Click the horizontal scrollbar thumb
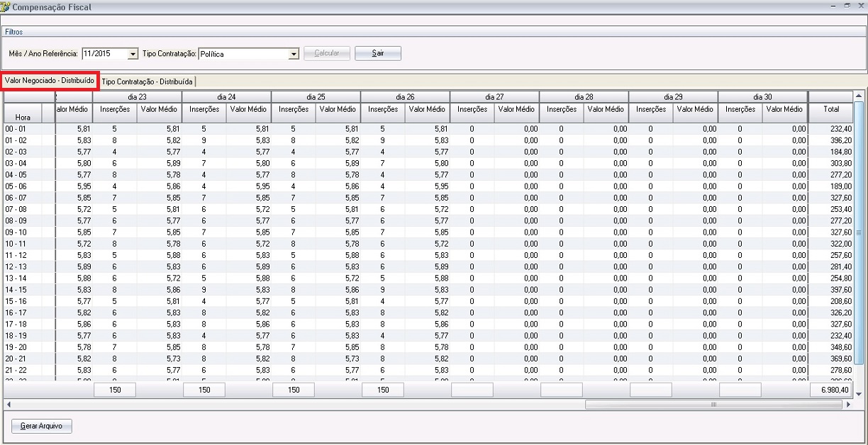The width and height of the screenshot is (868, 445). click(713, 405)
